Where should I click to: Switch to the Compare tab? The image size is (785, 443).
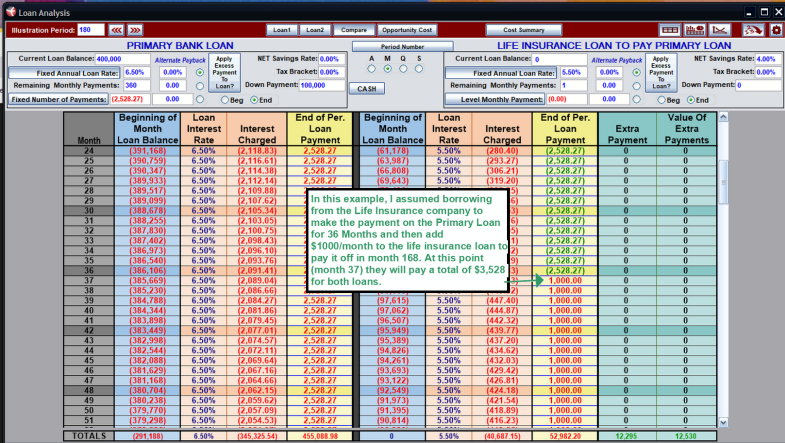point(354,30)
